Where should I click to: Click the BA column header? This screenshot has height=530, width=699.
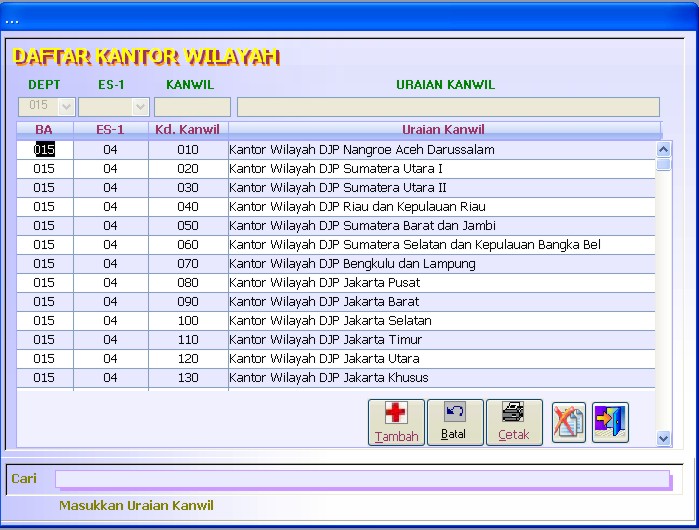coord(44,129)
